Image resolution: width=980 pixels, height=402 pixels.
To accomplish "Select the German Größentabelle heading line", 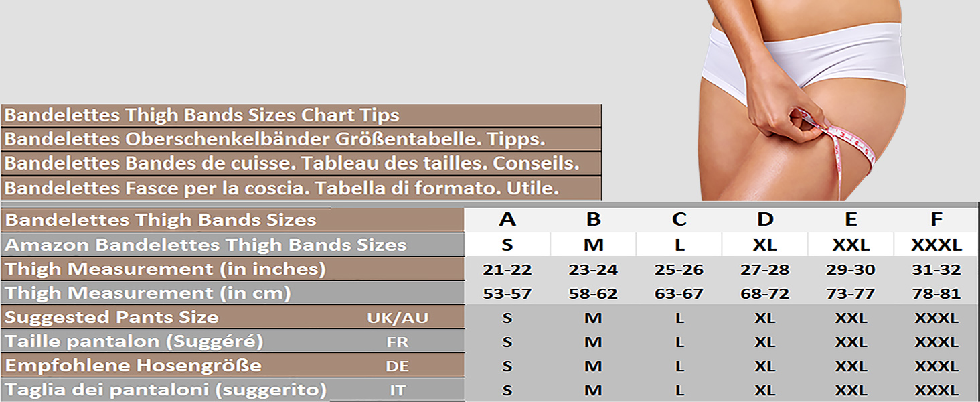I will point(274,139).
